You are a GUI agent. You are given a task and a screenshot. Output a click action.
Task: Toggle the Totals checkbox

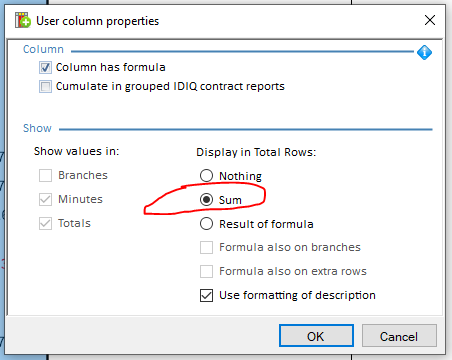click(x=45, y=223)
